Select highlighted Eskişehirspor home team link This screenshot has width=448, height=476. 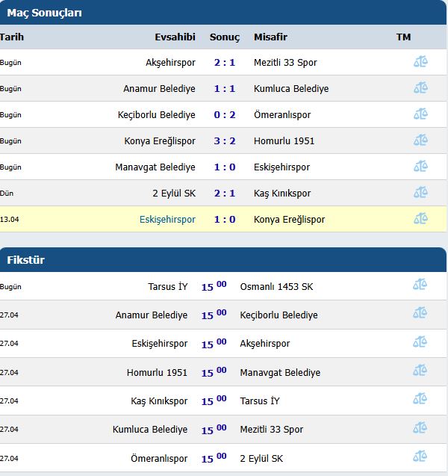167,220
